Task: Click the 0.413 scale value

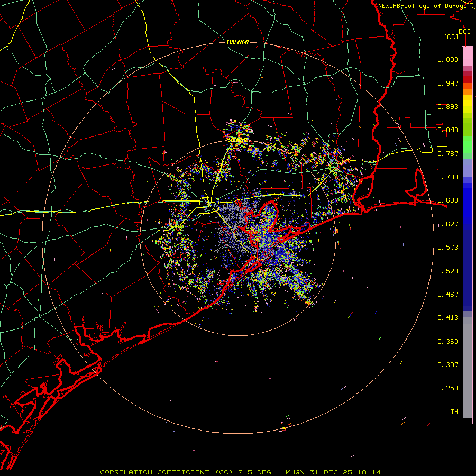Action: point(448,318)
